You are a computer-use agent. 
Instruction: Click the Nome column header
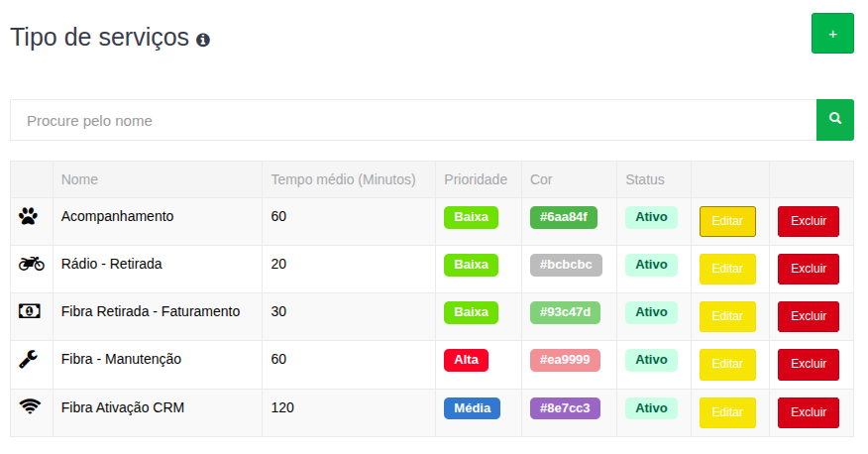click(79, 179)
